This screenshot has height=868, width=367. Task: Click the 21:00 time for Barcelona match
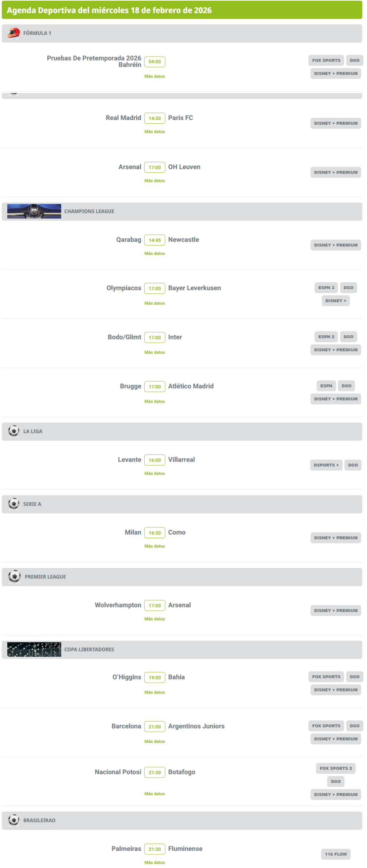click(155, 726)
